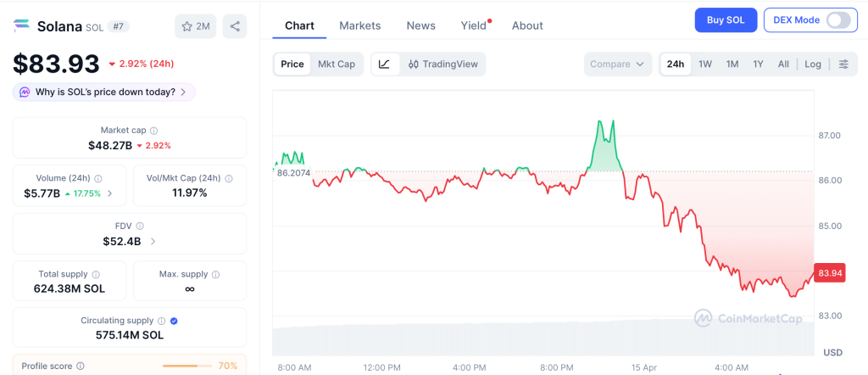Click the Max. supply info icon
The image size is (868, 375).
pyautogui.click(x=215, y=275)
